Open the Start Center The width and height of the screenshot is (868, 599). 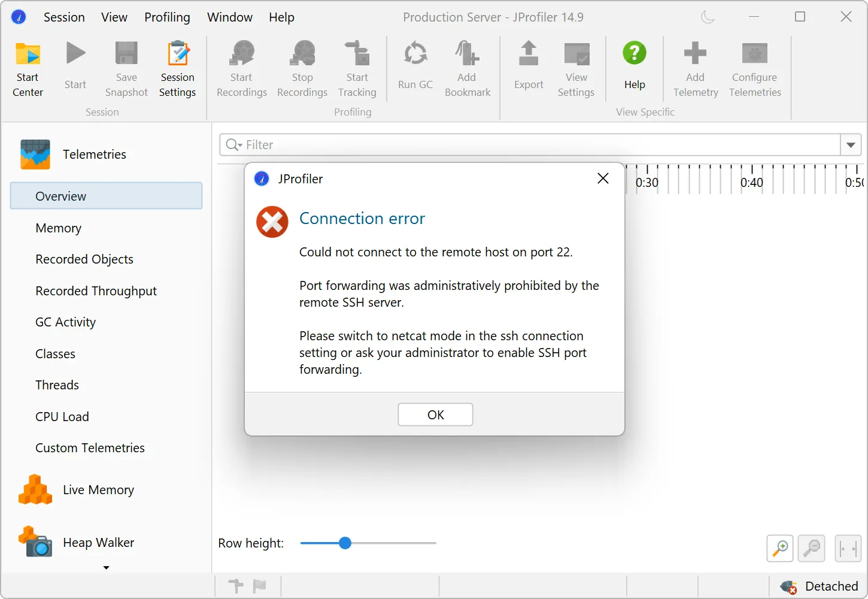pyautogui.click(x=28, y=69)
